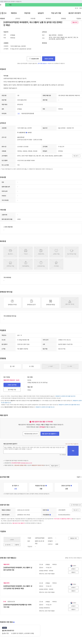This screenshot has height=644, width=82.
Task: Select the 면접 screening method box
Action: pyautogui.click(x=31, y=366)
